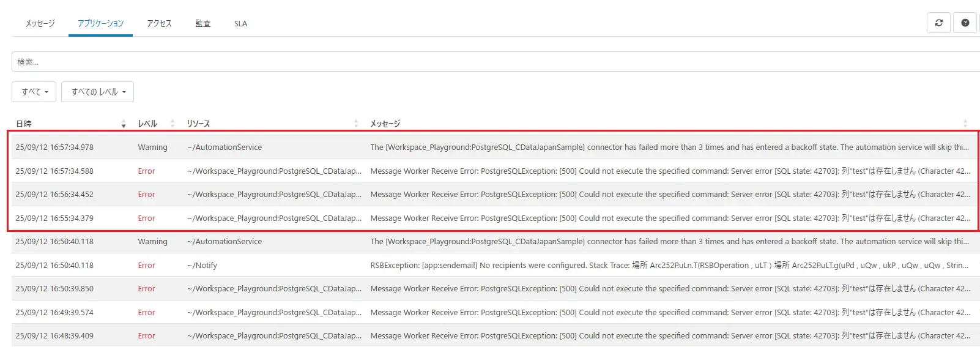
Task: Select timestamp 25/09/12 16:55:34.379
Action: [x=54, y=218]
